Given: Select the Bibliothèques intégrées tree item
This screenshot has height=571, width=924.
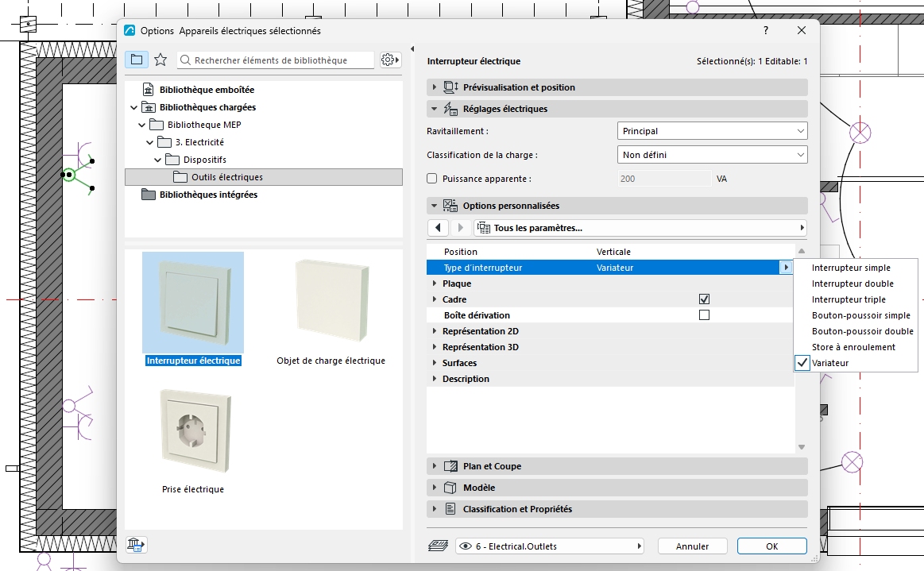Looking at the screenshot, I should (209, 195).
